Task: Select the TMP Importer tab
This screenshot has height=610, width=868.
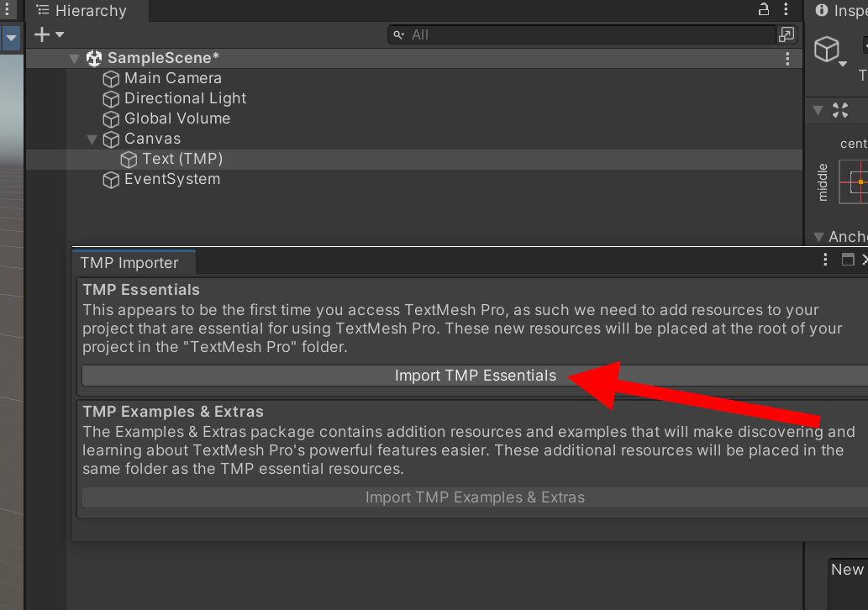Action: pyautogui.click(x=134, y=262)
